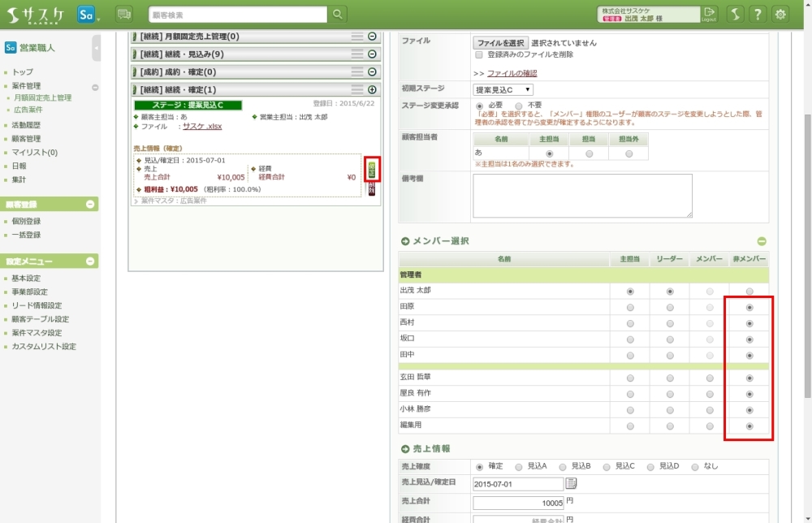
Task: Open the calendar picker beside 売上見込/確定日
Action: tap(571, 484)
